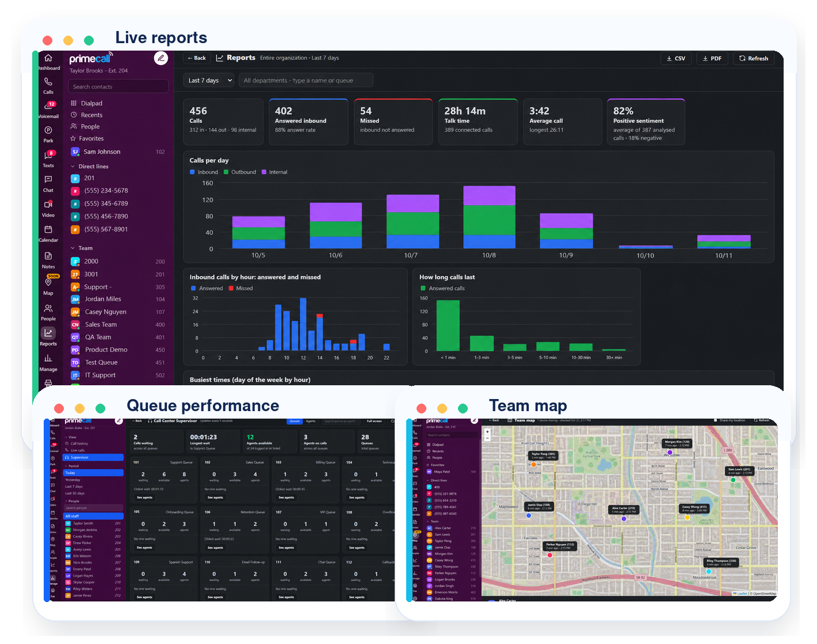Tick the Share my location checkbox in Team map
Viewport: 817px width, 644px height.
coord(716,420)
